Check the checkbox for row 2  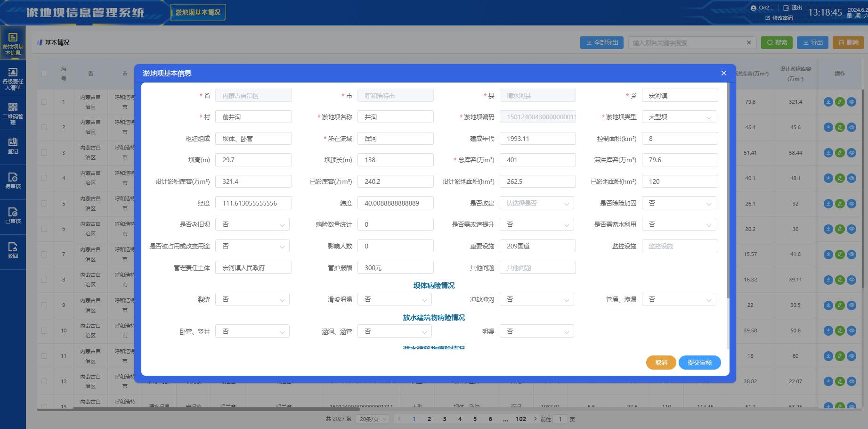(x=44, y=127)
